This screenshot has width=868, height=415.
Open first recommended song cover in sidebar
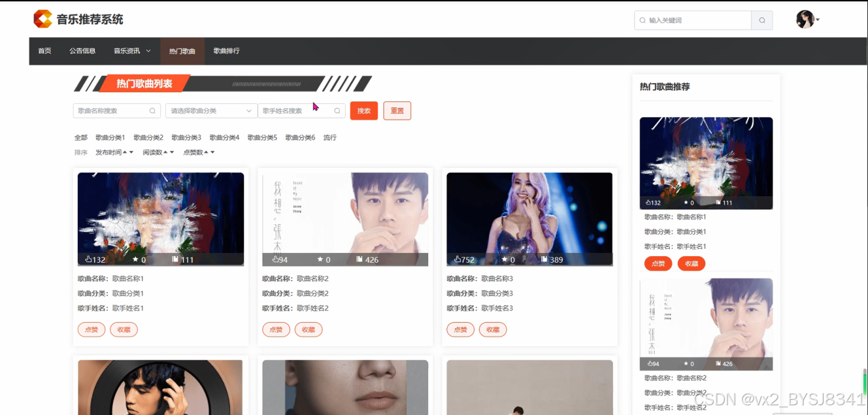pos(706,163)
